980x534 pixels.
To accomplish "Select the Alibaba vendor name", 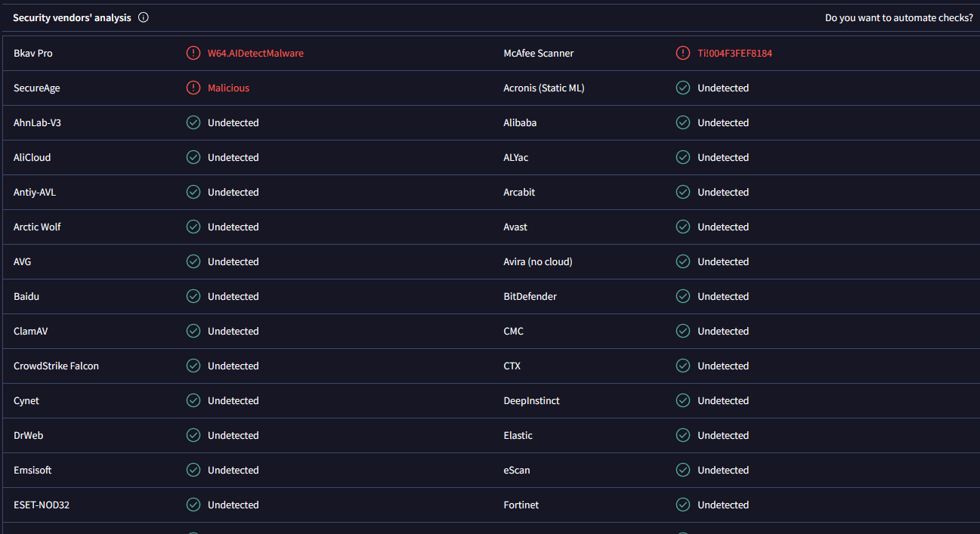I will [x=521, y=122].
